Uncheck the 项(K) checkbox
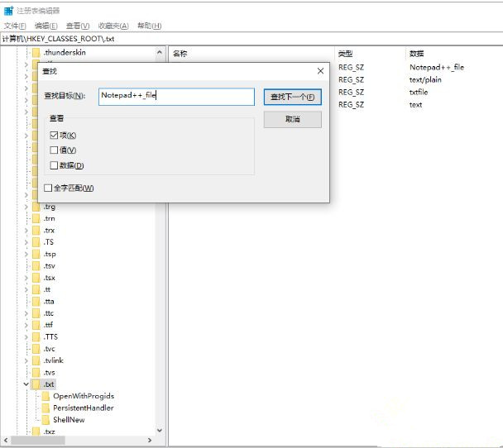This screenshot has width=503, height=448. tap(54, 136)
